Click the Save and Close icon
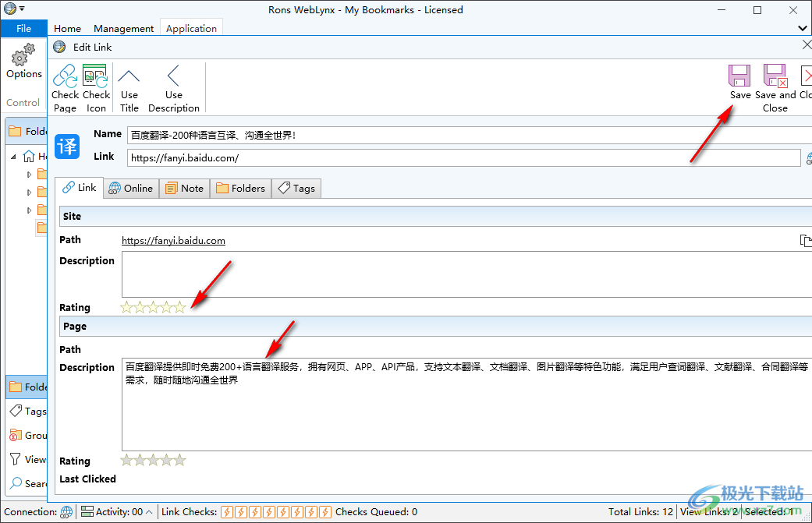This screenshot has height=523, width=812. (775, 76)
